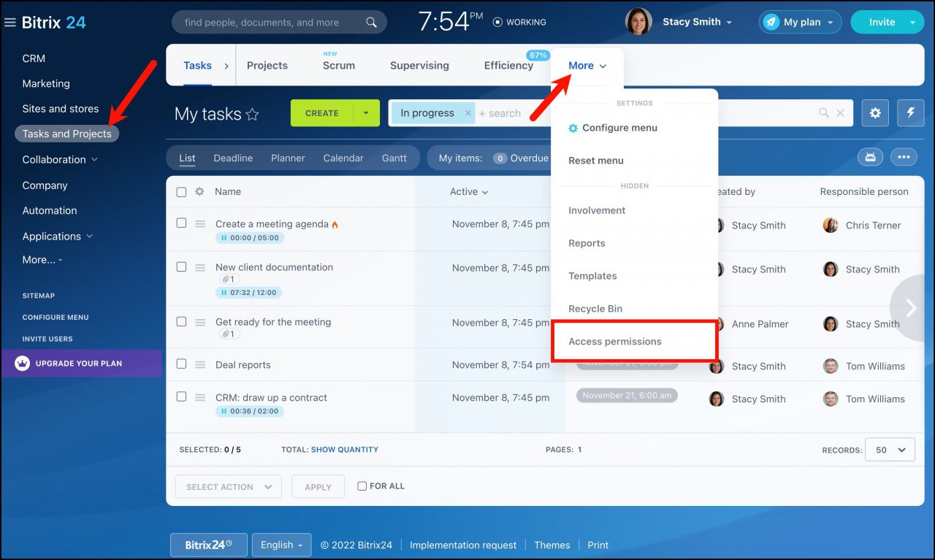
Task: Select Reset menu
Action: [x=596, y=161]
